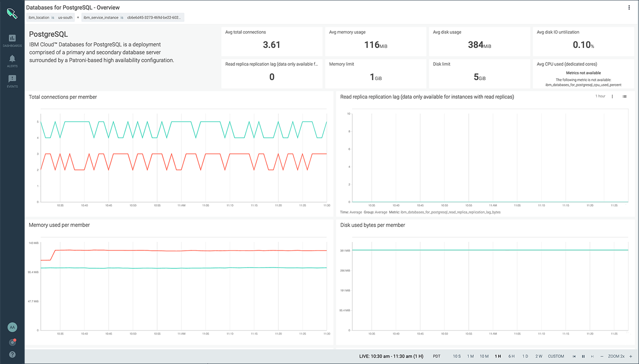Skip to next time window
The image size is (639, 364).
tap(592, 356)
